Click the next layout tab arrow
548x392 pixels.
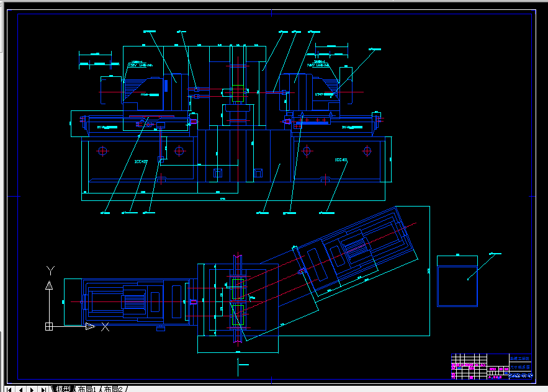point(32,389)
